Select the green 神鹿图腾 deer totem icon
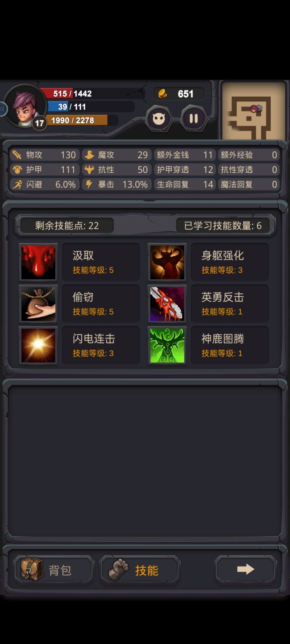This screenshot has height=644, width=290. (x=167, y=345)
